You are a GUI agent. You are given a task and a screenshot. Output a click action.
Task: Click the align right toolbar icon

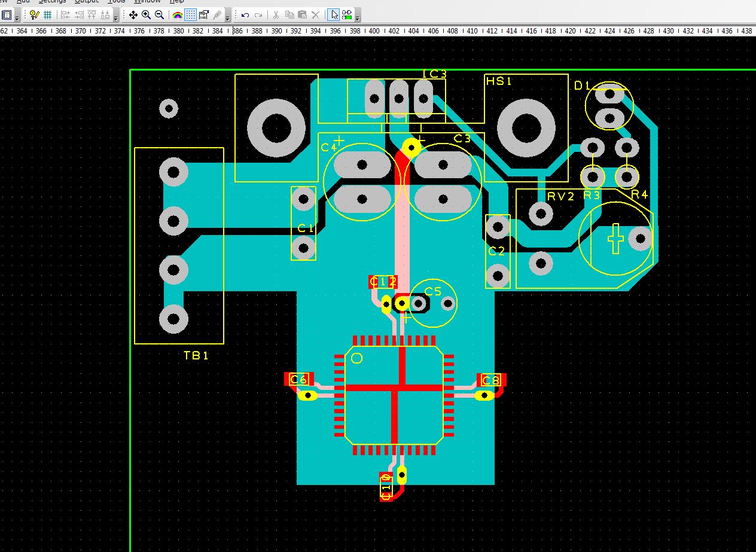(78, 15)
